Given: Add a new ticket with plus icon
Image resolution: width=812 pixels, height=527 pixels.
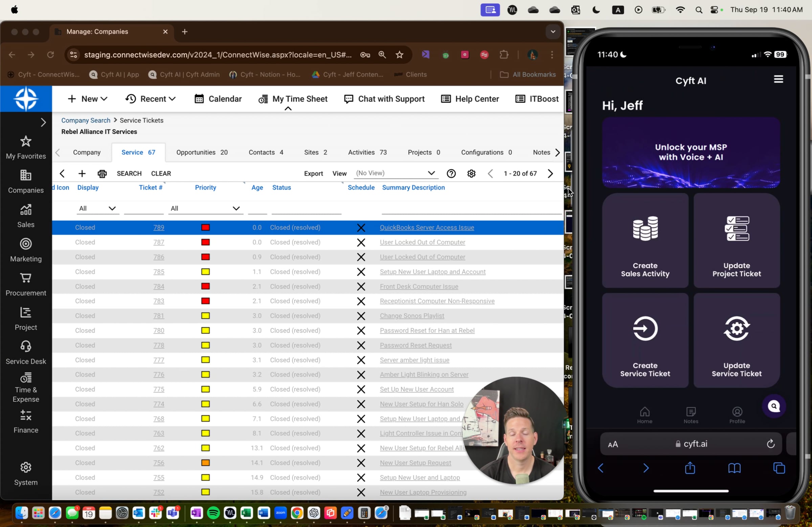Looking at the screenshot, I should pos(82,174).
